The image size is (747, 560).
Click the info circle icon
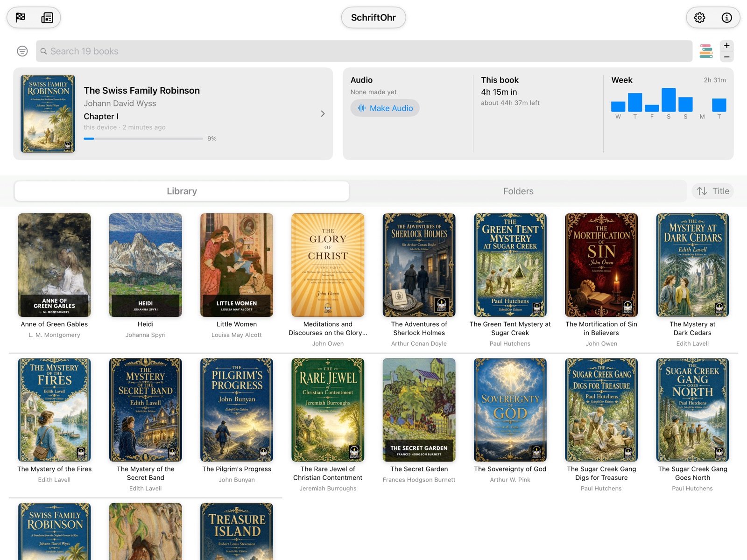726,18
